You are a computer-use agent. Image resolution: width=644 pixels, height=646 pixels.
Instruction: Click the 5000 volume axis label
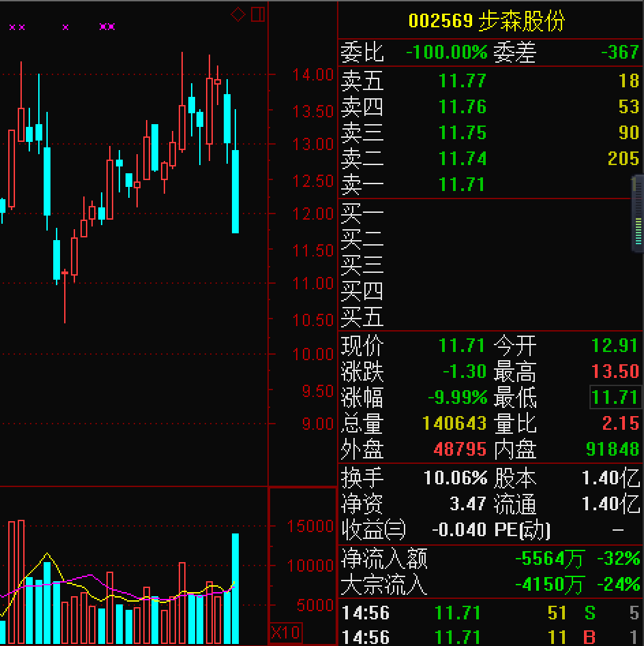[315, 606]
